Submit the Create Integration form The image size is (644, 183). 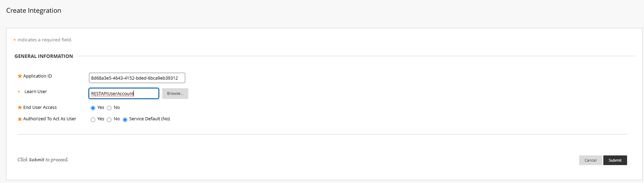[x=615, y=160]
